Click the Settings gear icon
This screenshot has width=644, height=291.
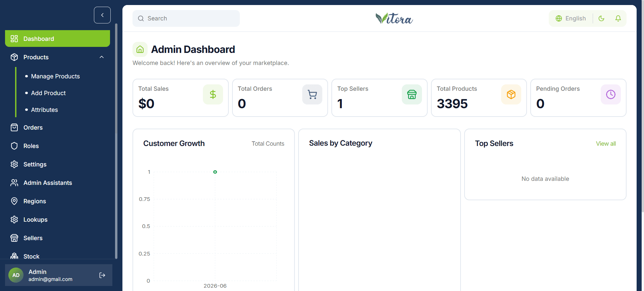click(x=14, y=164)
